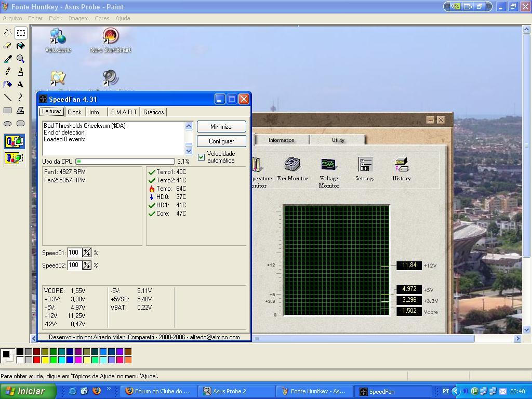The height and width of the screenshot is (399, 532).
Task: Click Paint vertical scrollbar down arrow
Action: tap(526, 329)
